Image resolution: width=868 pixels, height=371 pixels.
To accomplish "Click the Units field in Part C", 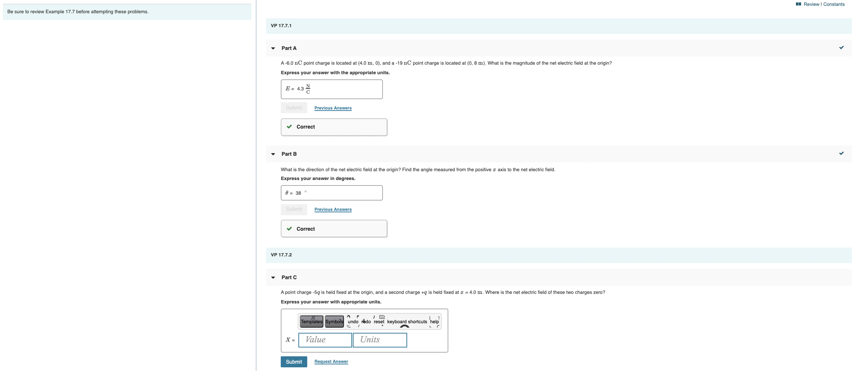I will [380, 340].
